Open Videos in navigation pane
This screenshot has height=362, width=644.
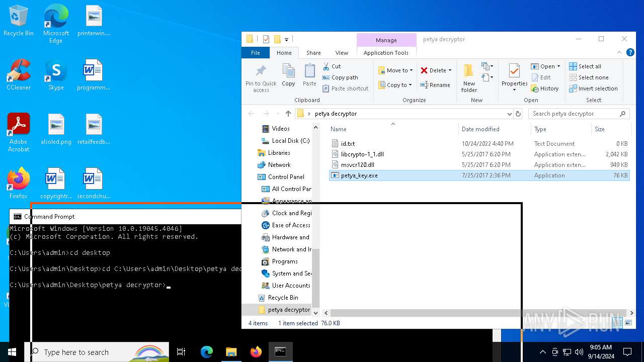[276, 129]
